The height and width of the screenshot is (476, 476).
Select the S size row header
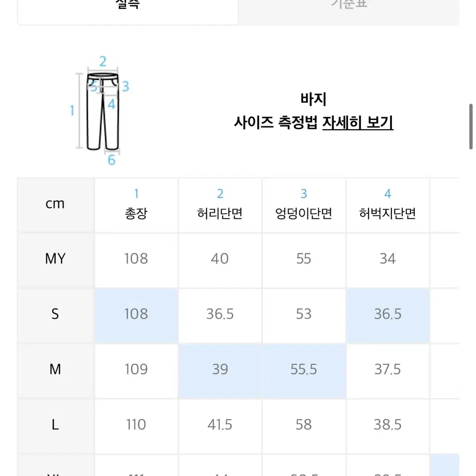pos(55,314)
